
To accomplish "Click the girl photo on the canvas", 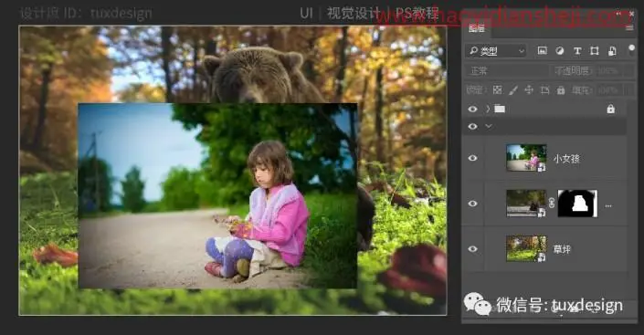I will [x=217, y=196].
